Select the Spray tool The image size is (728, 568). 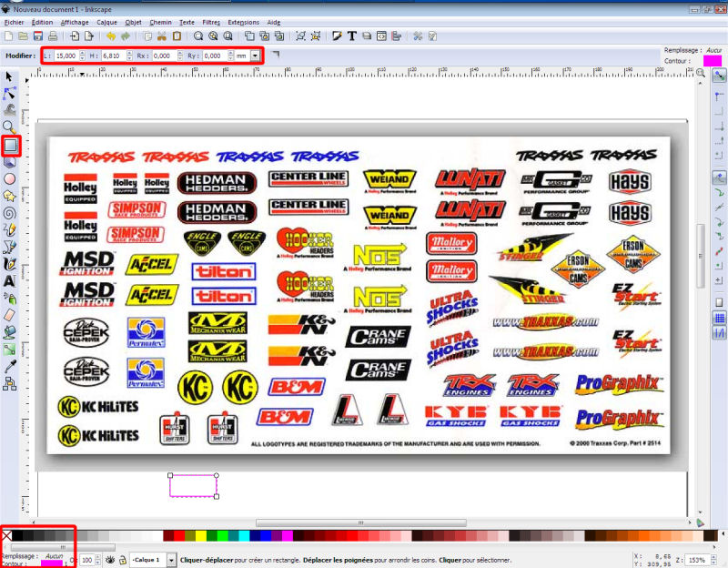pyautogui.click(x=10, y=298)
